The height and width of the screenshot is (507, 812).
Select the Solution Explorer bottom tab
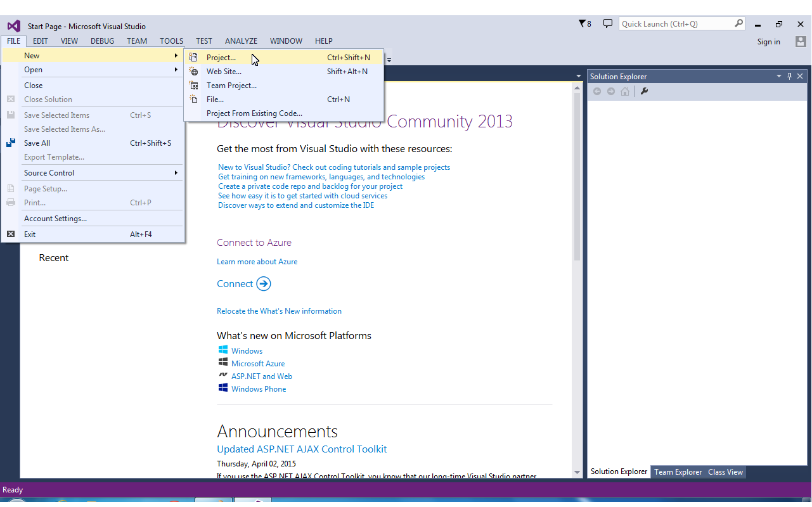619,472
